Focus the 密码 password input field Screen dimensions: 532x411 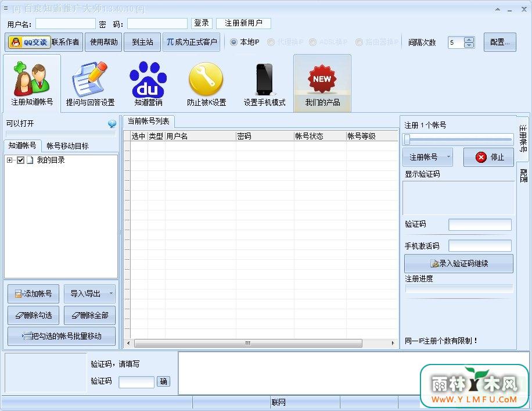tap(157, 23)
